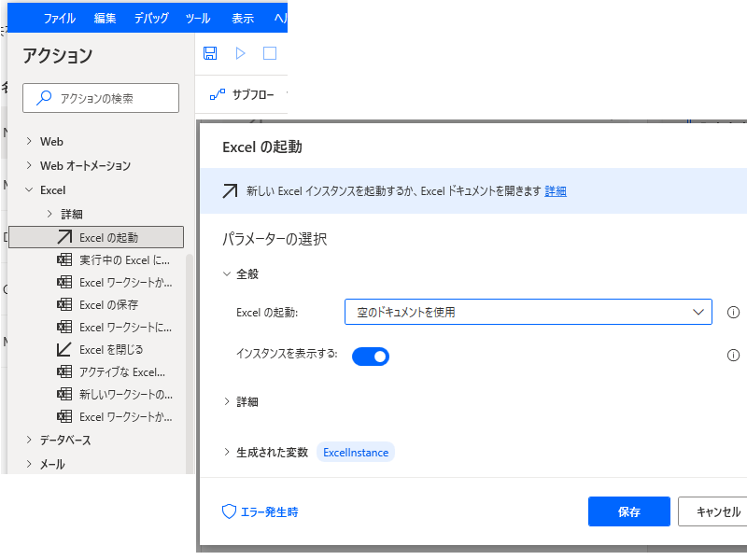Click the arrow icon in dialog description banner
The image size is (747, 560).
point(230,191)
